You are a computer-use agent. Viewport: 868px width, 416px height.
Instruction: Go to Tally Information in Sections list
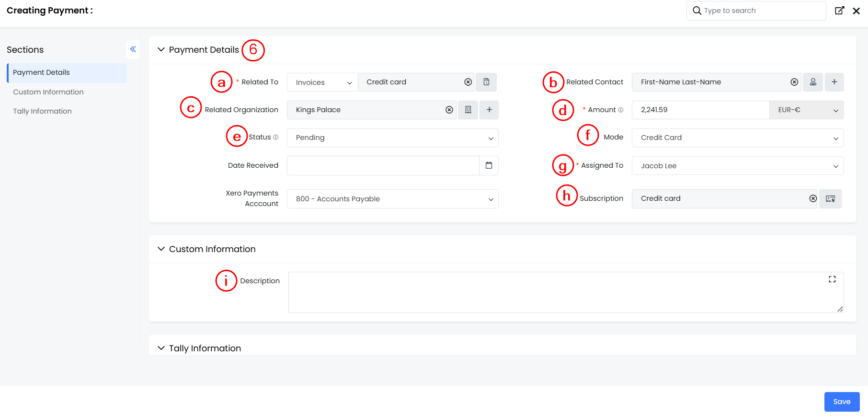(42, 111)
